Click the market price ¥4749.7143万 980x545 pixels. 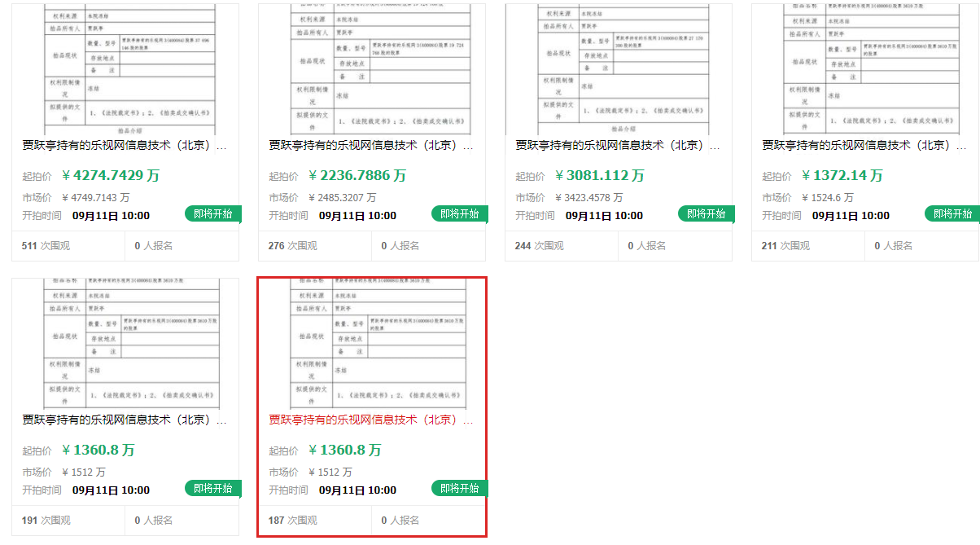click(x=96, y=198)
